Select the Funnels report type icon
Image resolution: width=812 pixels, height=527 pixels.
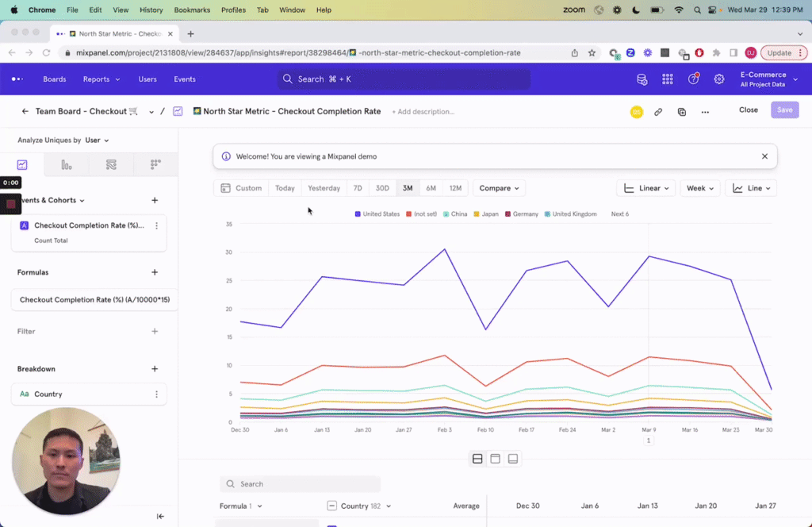point(67,165)
